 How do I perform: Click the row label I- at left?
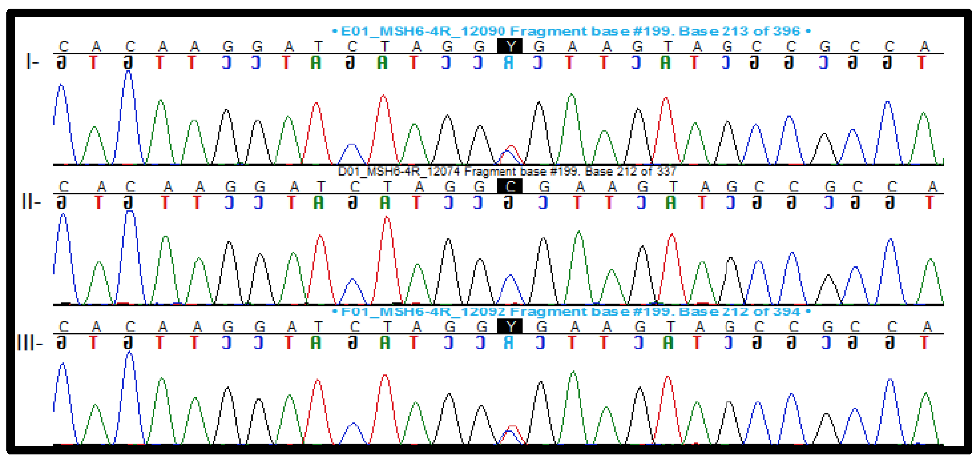point(32,61)
